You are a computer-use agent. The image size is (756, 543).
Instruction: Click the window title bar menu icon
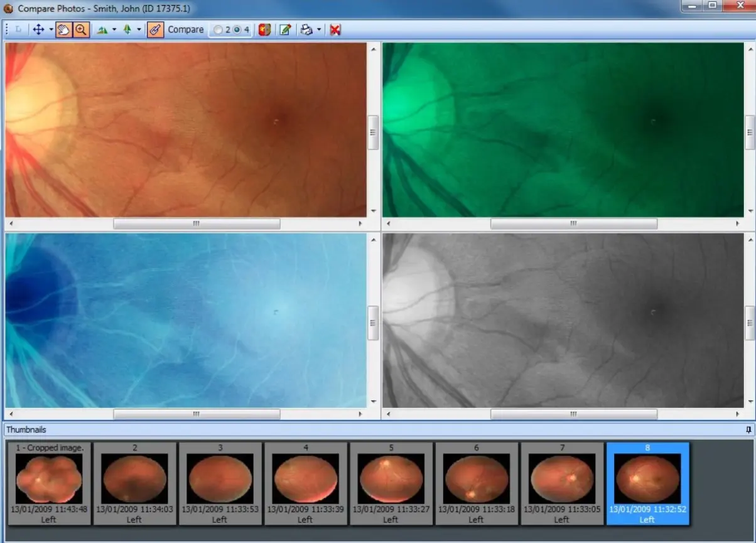7,8
